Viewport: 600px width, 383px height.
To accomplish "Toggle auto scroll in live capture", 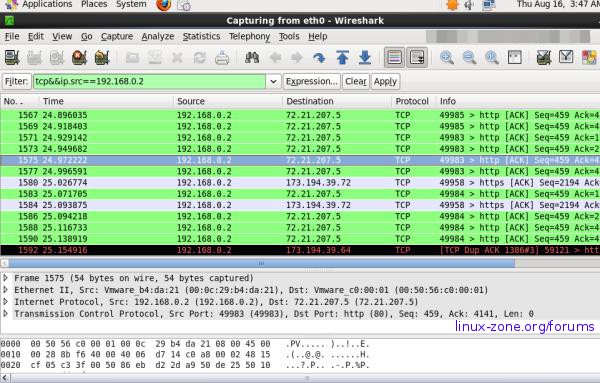I will [417, 58].
